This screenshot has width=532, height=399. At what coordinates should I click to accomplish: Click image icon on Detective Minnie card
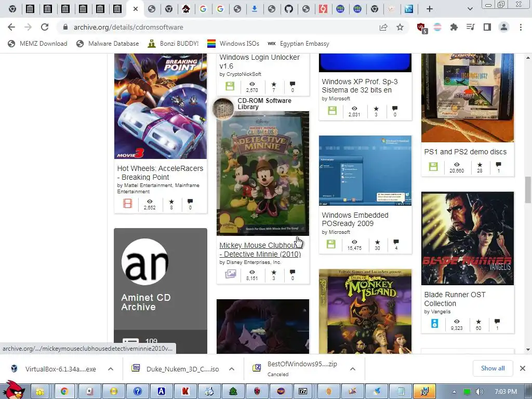coord(230,274)
